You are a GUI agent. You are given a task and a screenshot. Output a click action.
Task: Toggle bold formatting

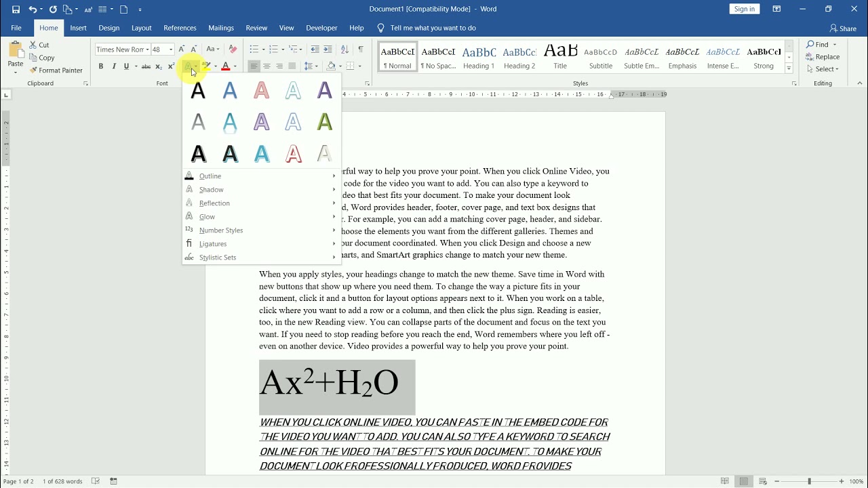tap(101, 66)
